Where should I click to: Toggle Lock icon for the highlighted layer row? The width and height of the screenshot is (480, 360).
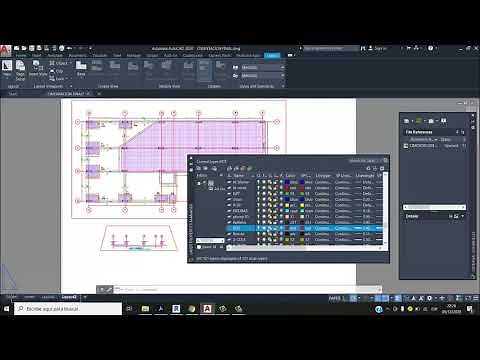275,228
